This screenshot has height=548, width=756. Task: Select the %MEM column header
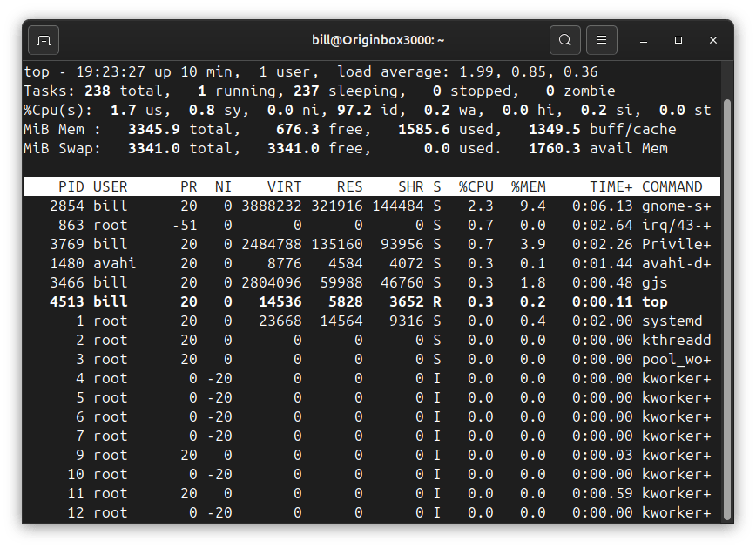pyautogui.click(x=527, y=186)
